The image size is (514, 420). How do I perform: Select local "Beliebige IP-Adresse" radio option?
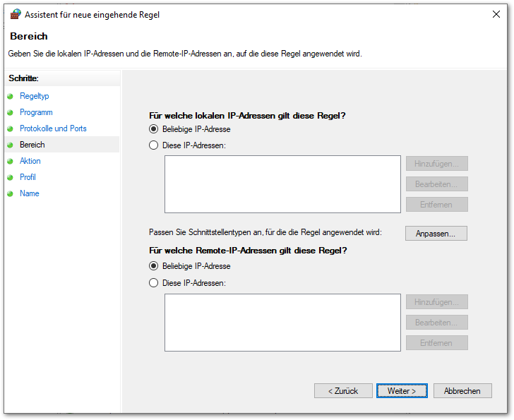pos(154,129)
